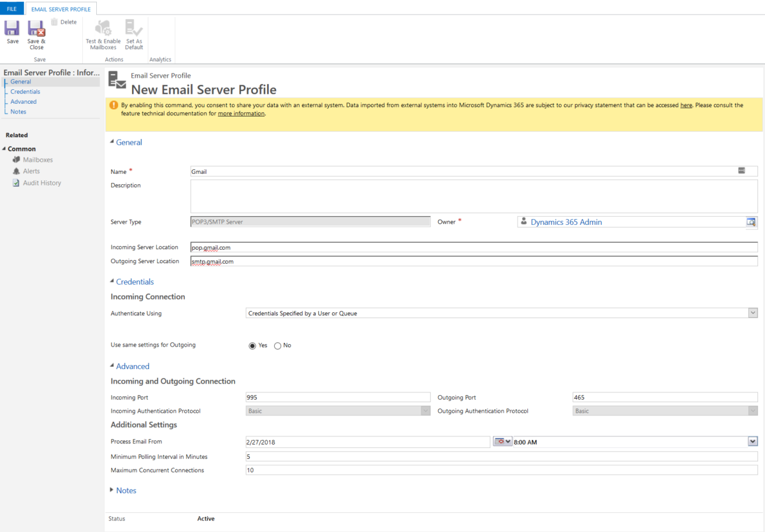Click the 'Incoming Connection' heading
The height and width of the screenshot is (532, 765).
tap(148, 297)
